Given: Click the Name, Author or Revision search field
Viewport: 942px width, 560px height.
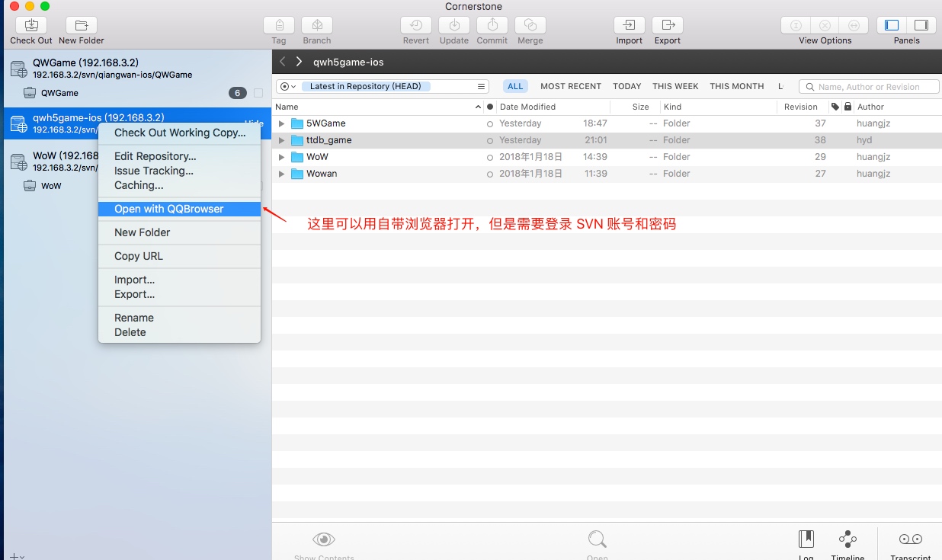Looking at the screenshot, I should 869,87.
